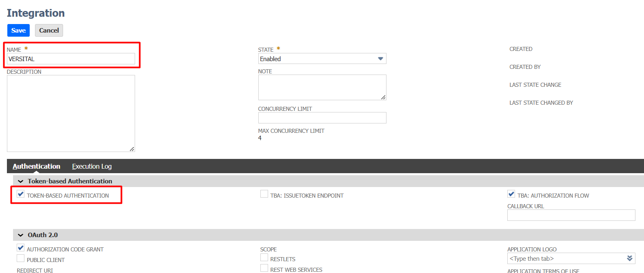Open the Application Logo dropdown arrows
This screenshot has width=644, height=273.
point(629,259)
